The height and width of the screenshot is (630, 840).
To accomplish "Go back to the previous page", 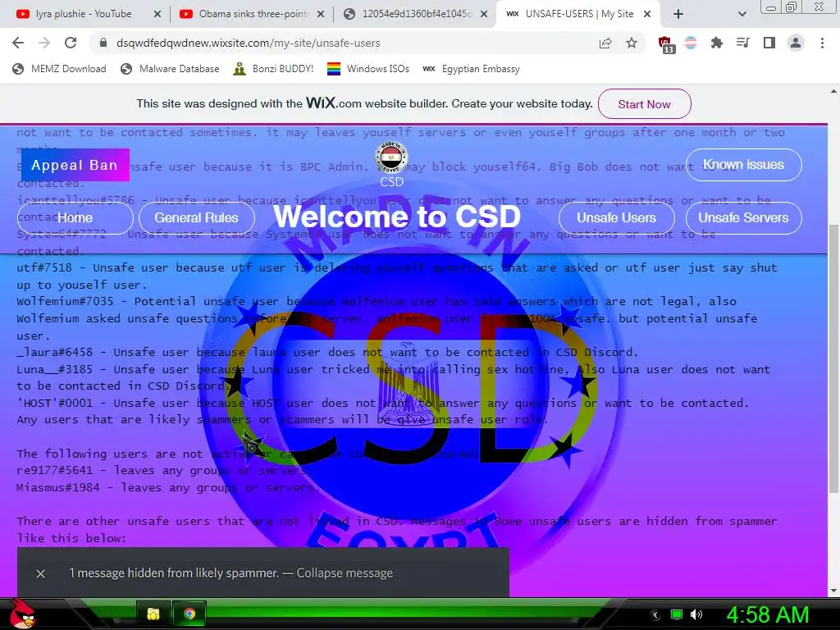I will [x=18, y=43].
